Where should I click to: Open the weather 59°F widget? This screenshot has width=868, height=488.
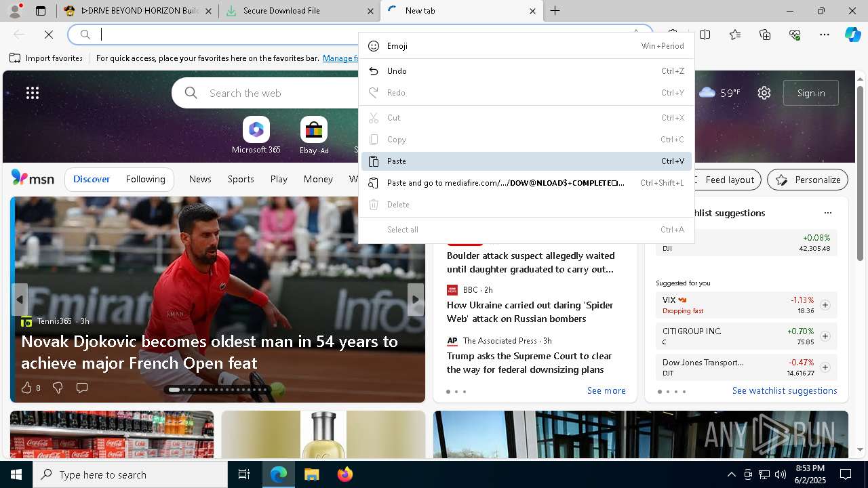[719, 93]
